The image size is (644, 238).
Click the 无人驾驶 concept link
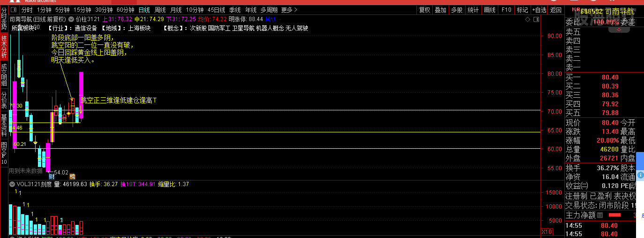coord(297,28)
